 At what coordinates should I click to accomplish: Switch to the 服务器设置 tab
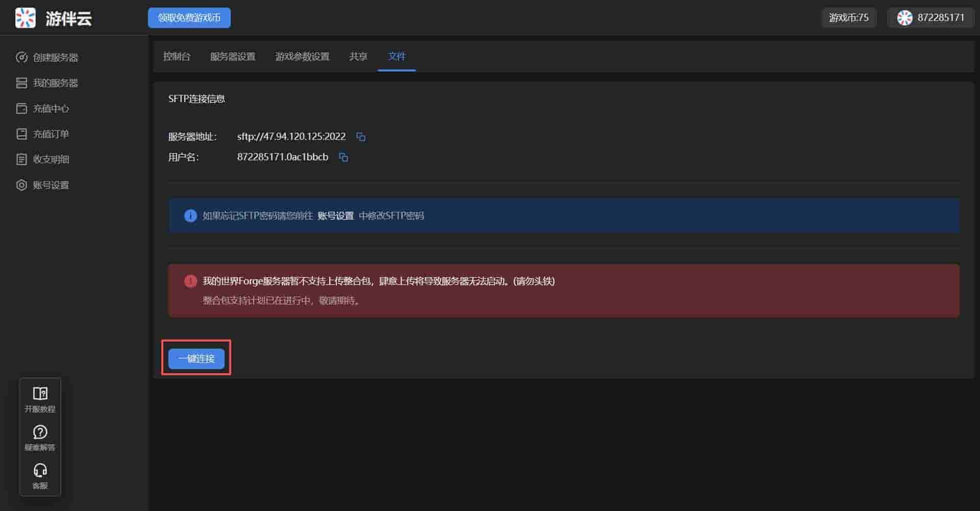[x=233, y=56]
